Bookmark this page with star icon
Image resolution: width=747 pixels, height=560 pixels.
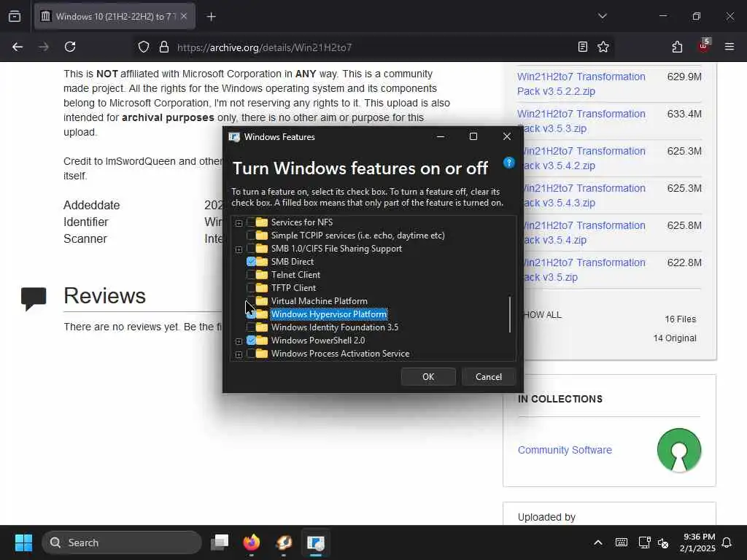pyautogui.click(x=603, y=47)
